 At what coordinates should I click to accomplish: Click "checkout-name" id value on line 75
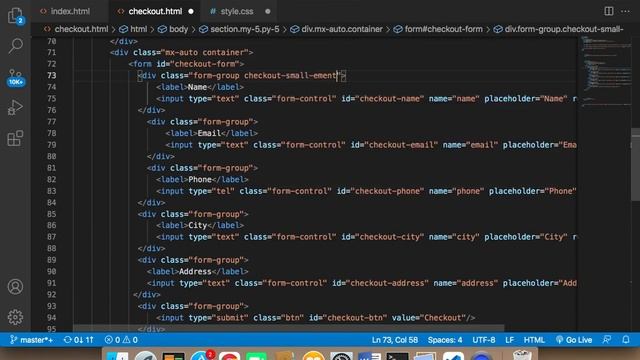389,99
